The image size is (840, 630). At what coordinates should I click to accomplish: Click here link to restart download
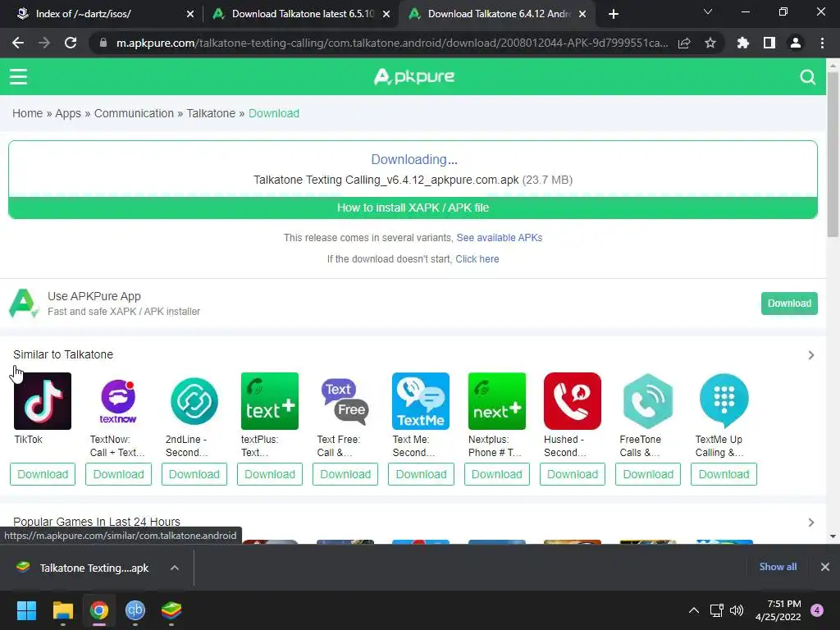[x=477, y=259]
